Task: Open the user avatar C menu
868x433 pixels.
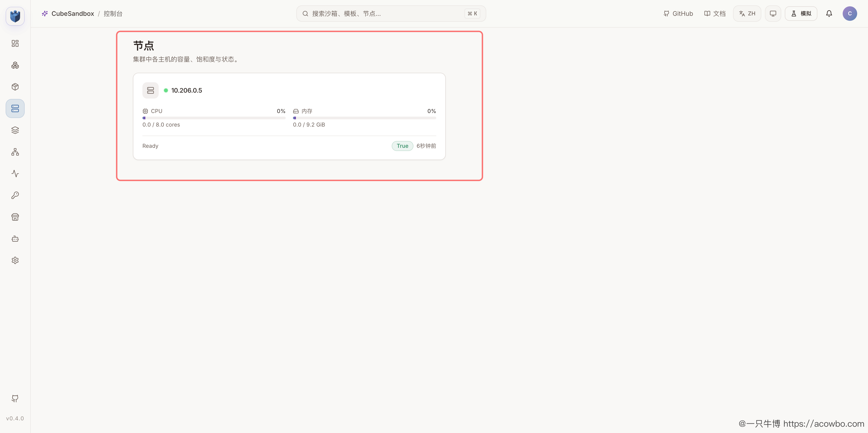Action: pos(850,14)
